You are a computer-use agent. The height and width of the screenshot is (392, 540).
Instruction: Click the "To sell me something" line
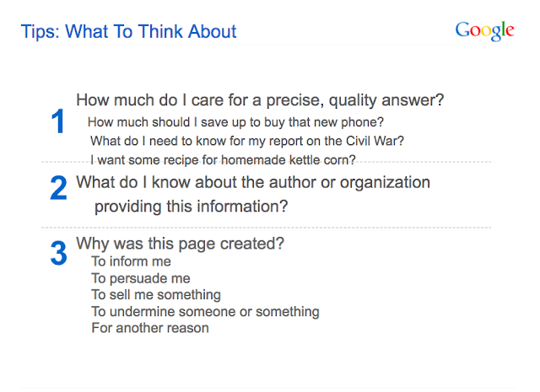tap(155, 295)
